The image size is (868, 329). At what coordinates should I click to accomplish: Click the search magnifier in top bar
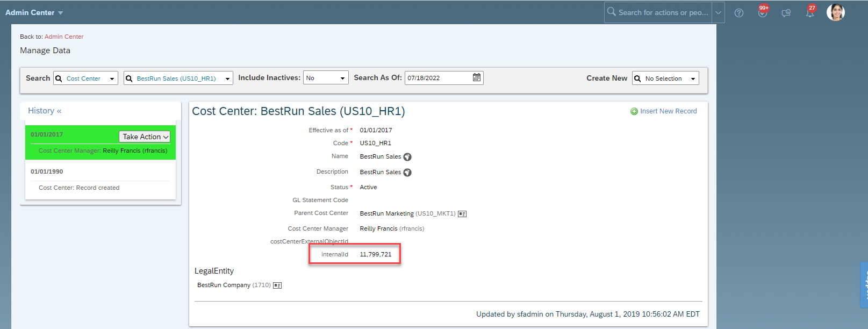[x=611, y=11]
